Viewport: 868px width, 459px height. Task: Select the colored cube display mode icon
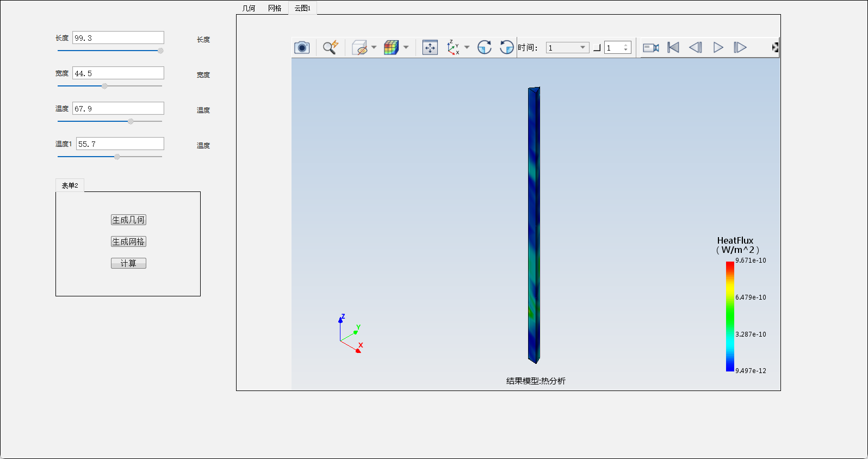(391, 47)
